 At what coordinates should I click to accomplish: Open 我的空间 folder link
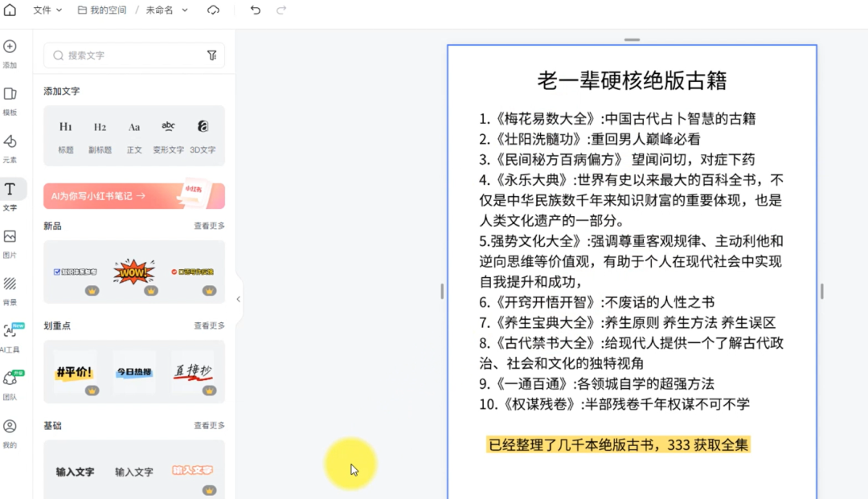pos(102,10)
